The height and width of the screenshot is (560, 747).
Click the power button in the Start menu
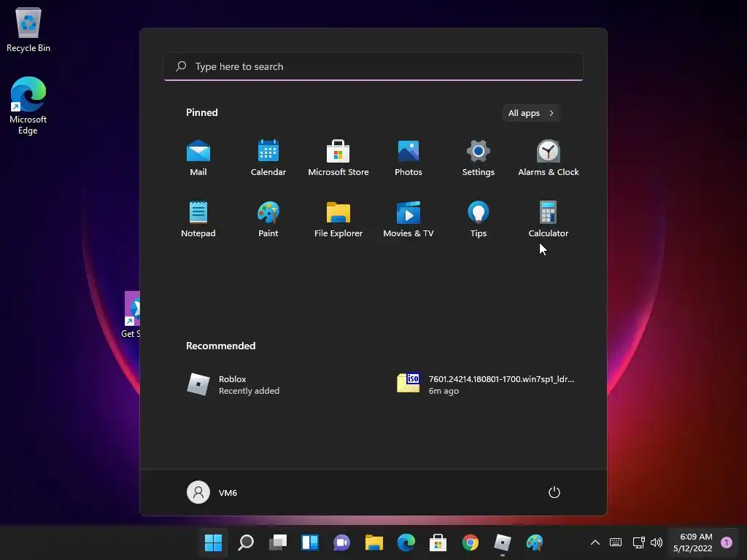[x=554, y=492]
